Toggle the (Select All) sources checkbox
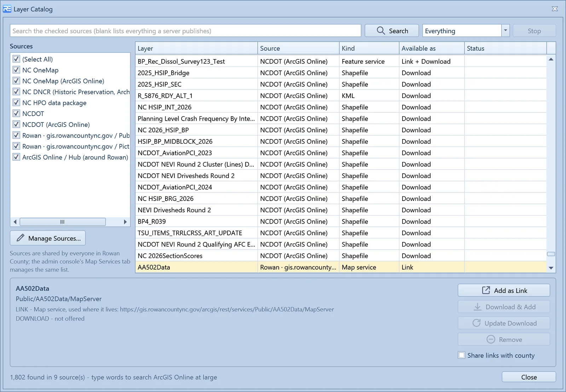Image resolution: width=566 pixels, height=392 pixels. (16, 59)
